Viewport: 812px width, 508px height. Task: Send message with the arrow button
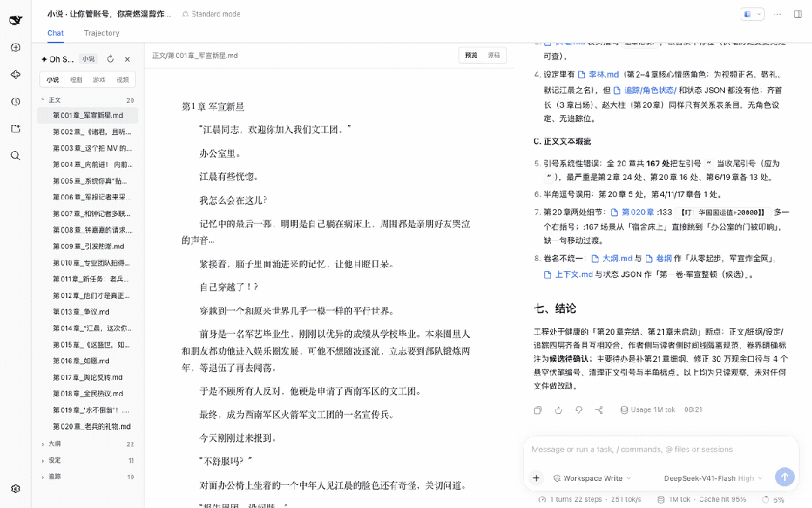(784, 476)
